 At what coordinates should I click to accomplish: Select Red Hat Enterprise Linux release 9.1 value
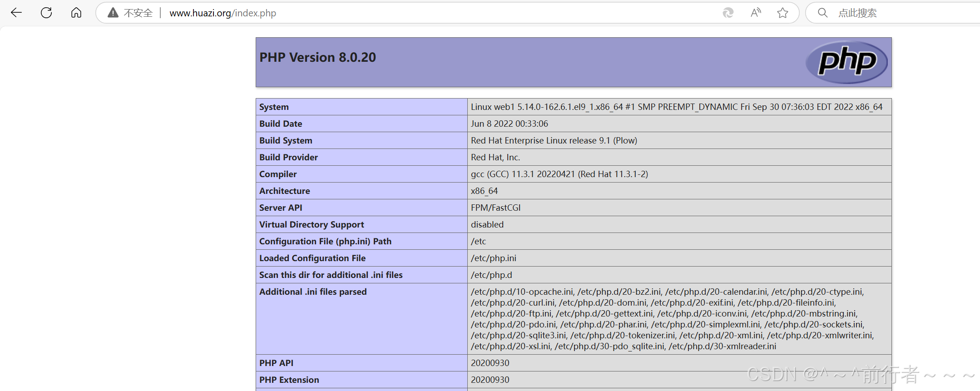pos(554,140)
